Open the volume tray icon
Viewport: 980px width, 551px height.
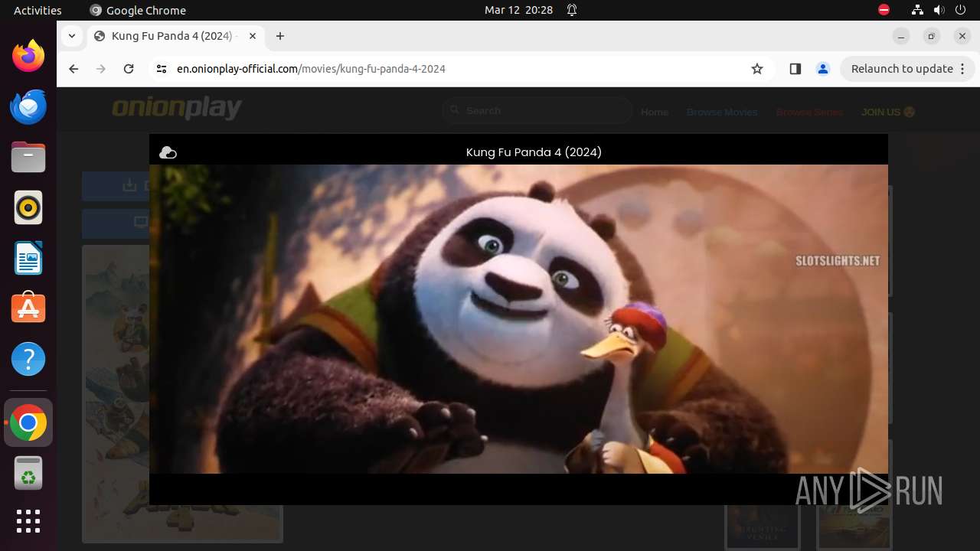click(x=939, y=10)
